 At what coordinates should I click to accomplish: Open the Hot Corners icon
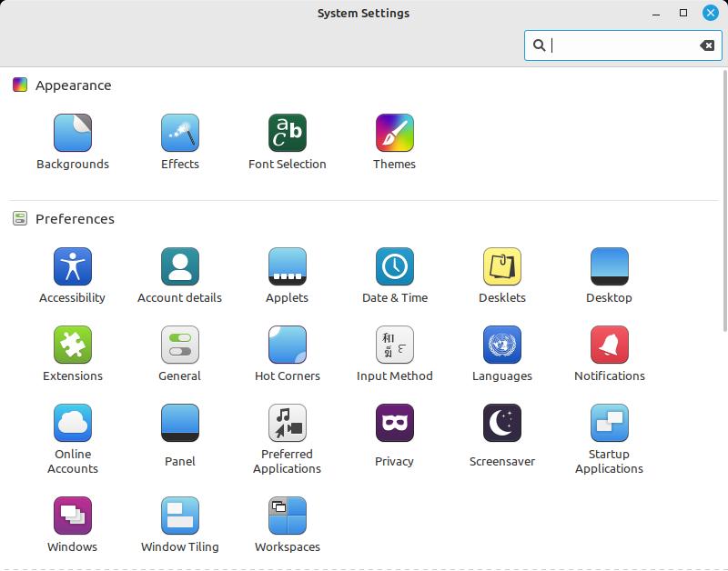tap(287, 345)
